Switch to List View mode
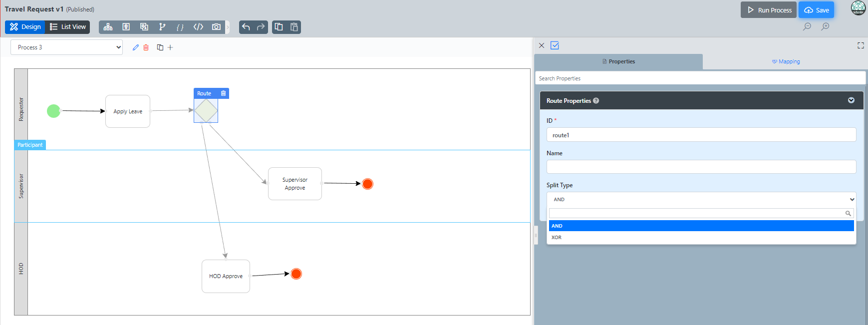 click(x=68, y=27)
